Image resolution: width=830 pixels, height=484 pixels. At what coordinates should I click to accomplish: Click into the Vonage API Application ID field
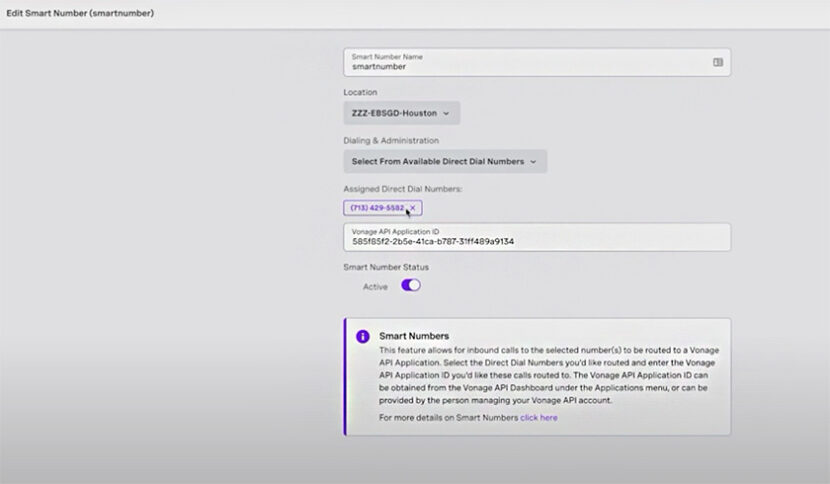pyautogui.click(x=536, y=241)
